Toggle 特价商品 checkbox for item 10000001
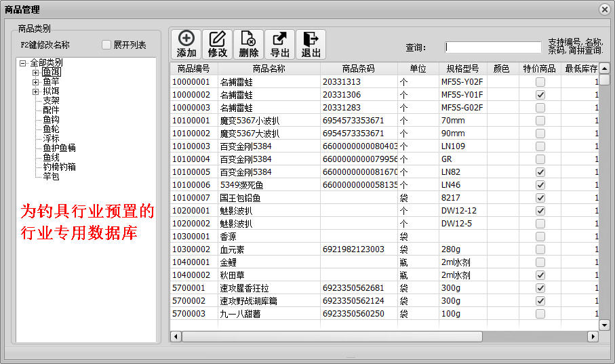The image size is (615, 364). tap(540, 82)
